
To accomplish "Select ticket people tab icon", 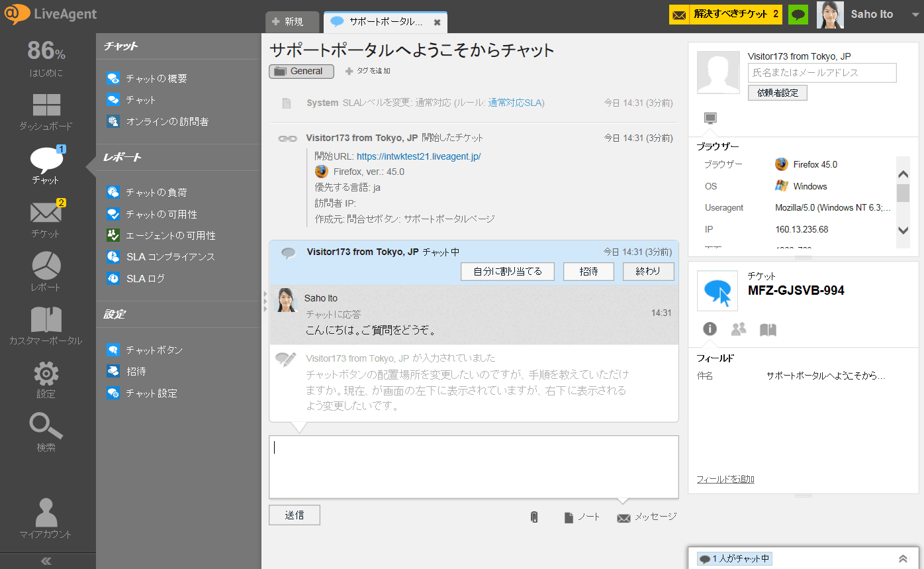I will click(739, 329).
